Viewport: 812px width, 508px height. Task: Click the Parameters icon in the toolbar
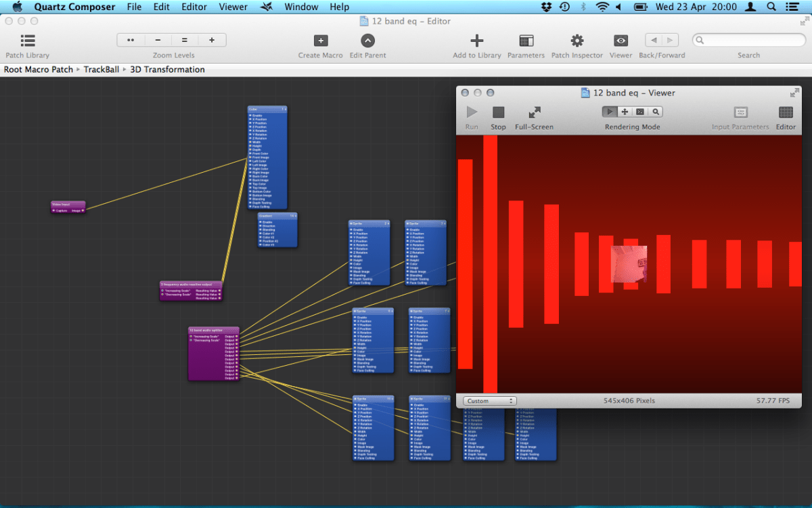526,41
